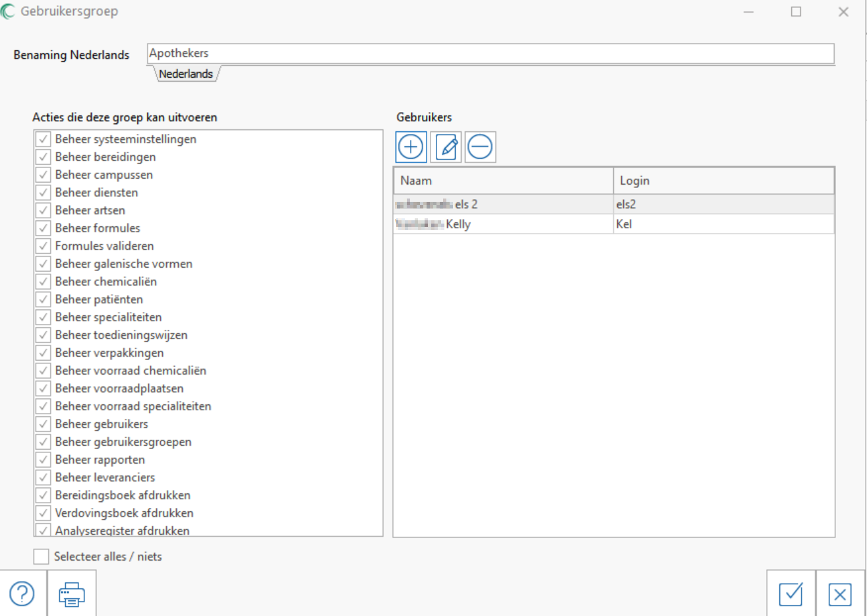Click the Benaming Nederlands input field
The height and width of the screenshot is (616, 867).
(x=491, y=53)
